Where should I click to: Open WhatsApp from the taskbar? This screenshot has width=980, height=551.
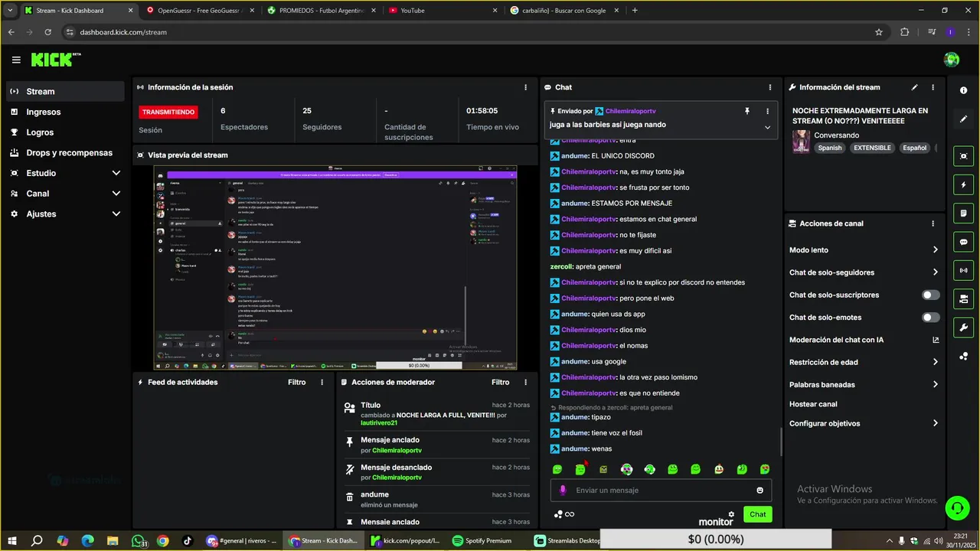click(x=138, y=540)
